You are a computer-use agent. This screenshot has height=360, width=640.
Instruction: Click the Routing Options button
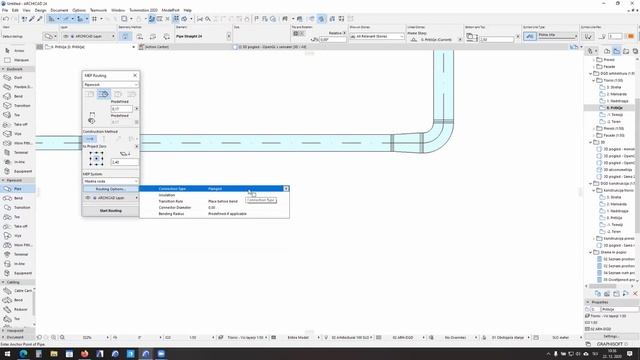[111, 189]
